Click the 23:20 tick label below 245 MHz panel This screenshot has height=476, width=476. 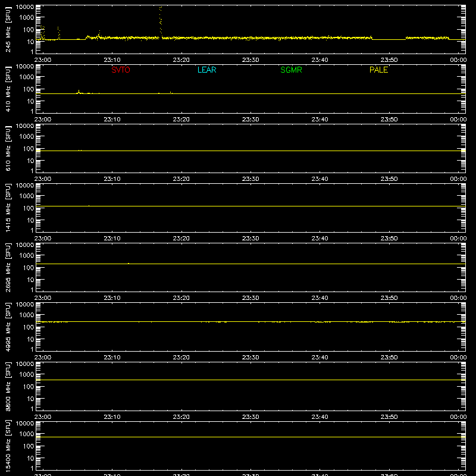tap(181, 60)
